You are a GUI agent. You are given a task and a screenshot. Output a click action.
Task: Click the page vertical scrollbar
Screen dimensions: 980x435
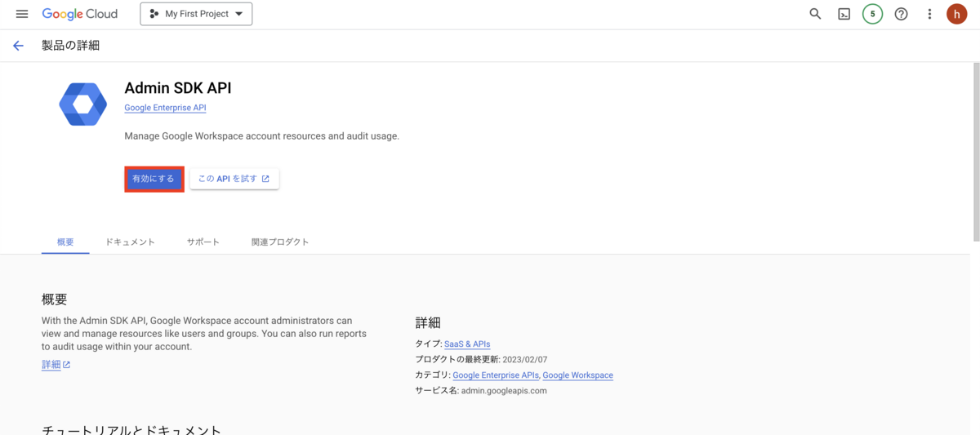(976, 151)
